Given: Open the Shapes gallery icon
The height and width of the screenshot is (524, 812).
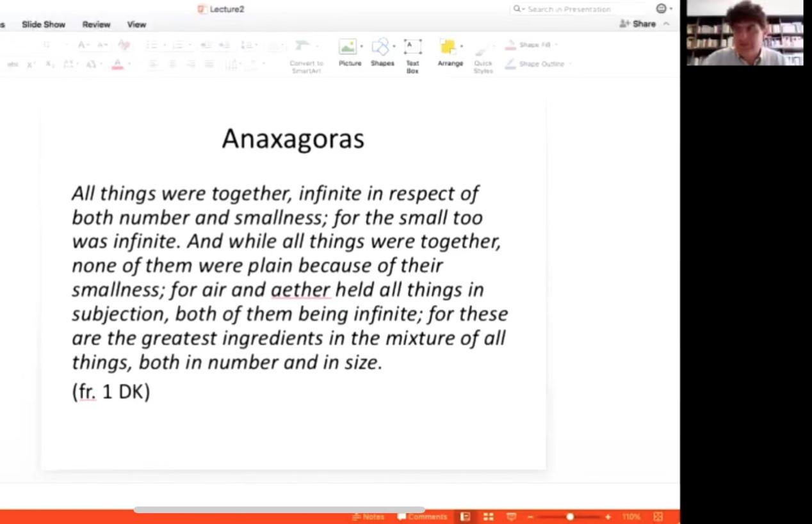Looking at the screenshot, I should (x=380, y=47).
